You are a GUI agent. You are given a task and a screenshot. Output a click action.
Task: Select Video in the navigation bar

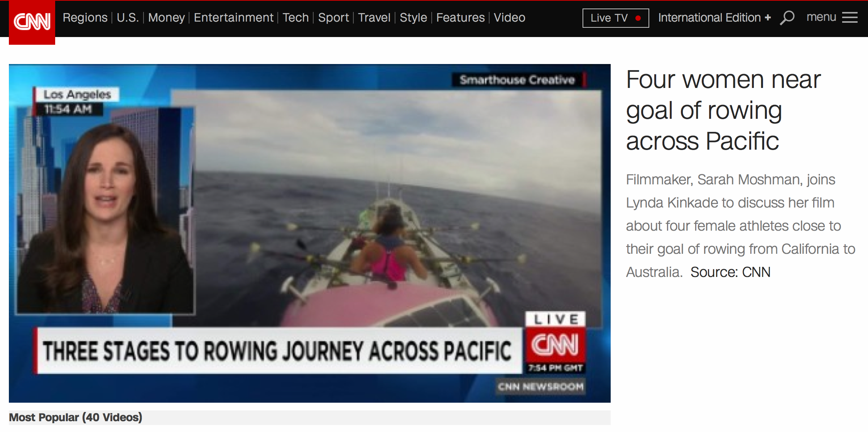[509, 18]
